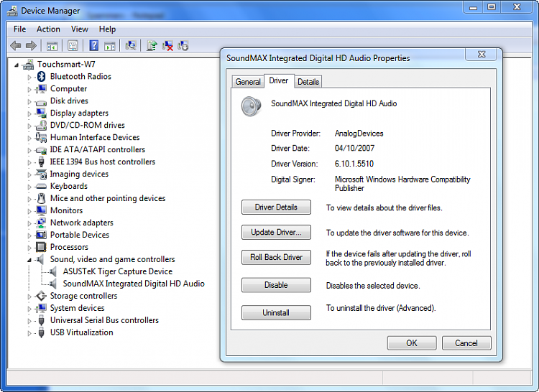
Task: Expand the Bluetooth Radios node
Action: (29, 78)
